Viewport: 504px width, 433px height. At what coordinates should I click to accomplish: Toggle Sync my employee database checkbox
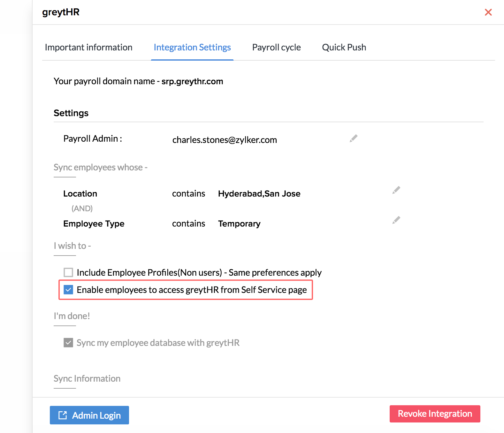(x=68, y=343)
